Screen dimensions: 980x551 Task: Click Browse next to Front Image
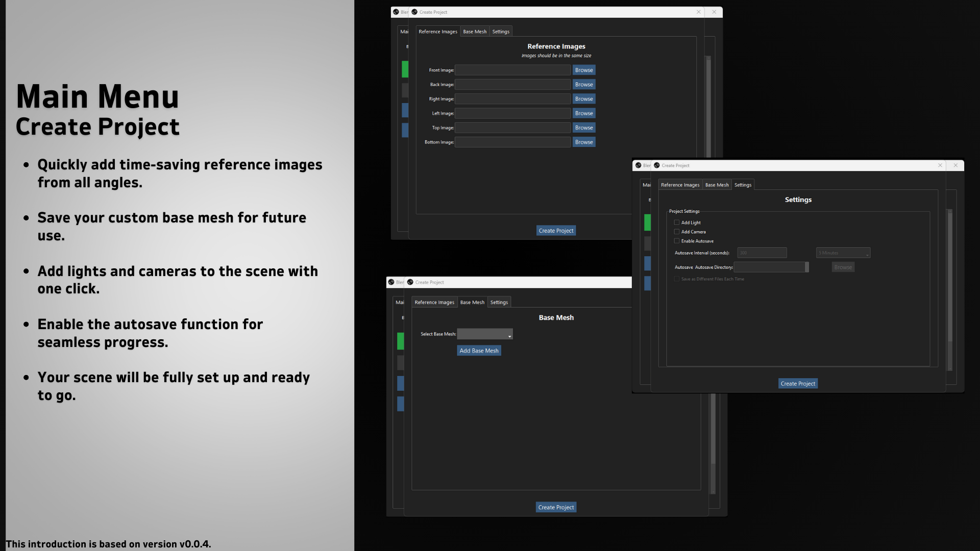coord(583,70)
